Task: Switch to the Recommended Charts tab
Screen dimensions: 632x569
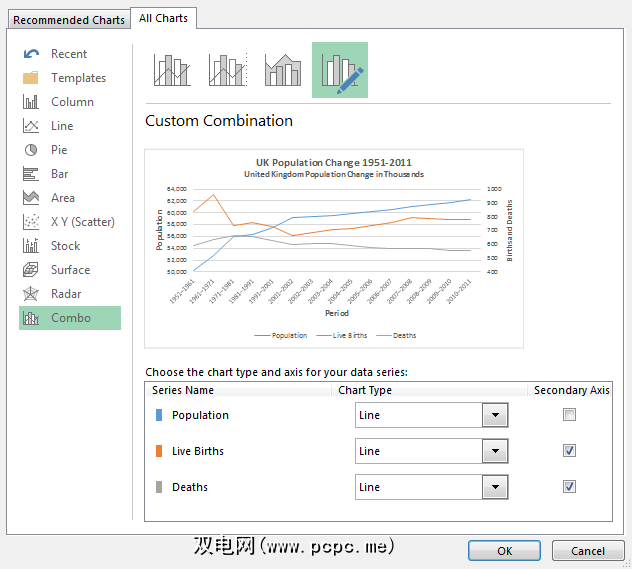Action: tap(69, 20)
